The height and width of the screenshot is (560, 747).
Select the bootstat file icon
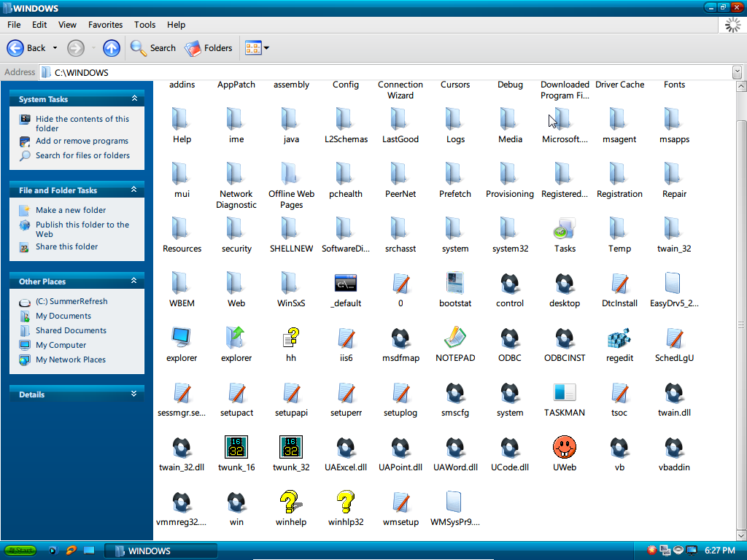tap(455, 283)
